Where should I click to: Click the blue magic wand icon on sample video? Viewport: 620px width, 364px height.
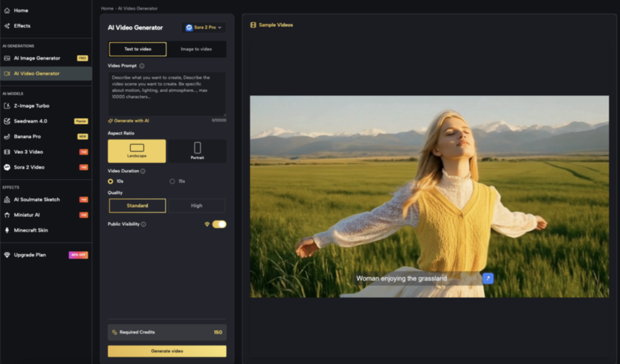(x=488, y=278)
